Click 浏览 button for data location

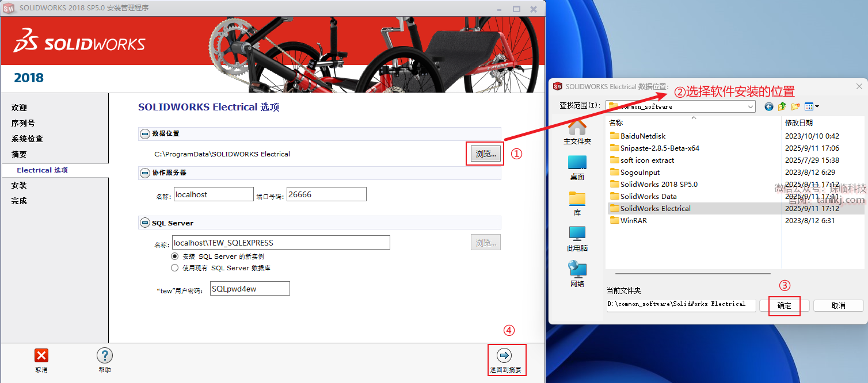[485, 154]
